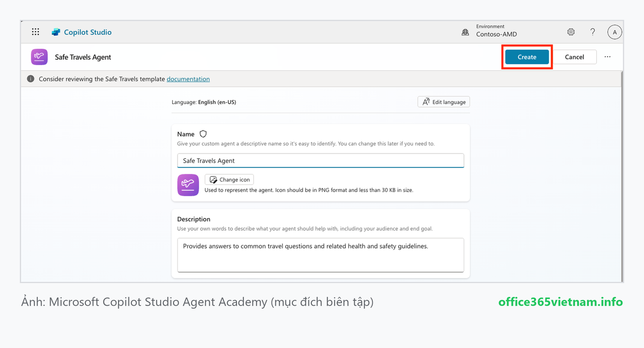
Task: Open the help question mark
Action: point(592,32)
